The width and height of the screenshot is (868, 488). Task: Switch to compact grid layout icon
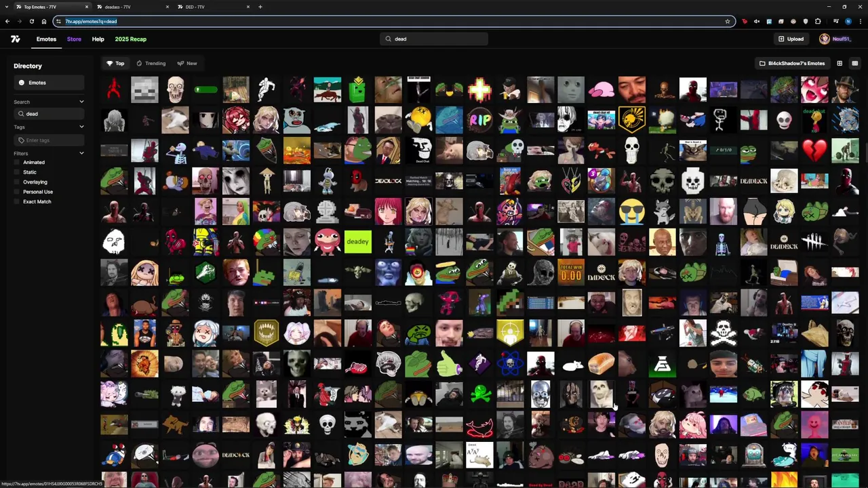tap(855, 63)
